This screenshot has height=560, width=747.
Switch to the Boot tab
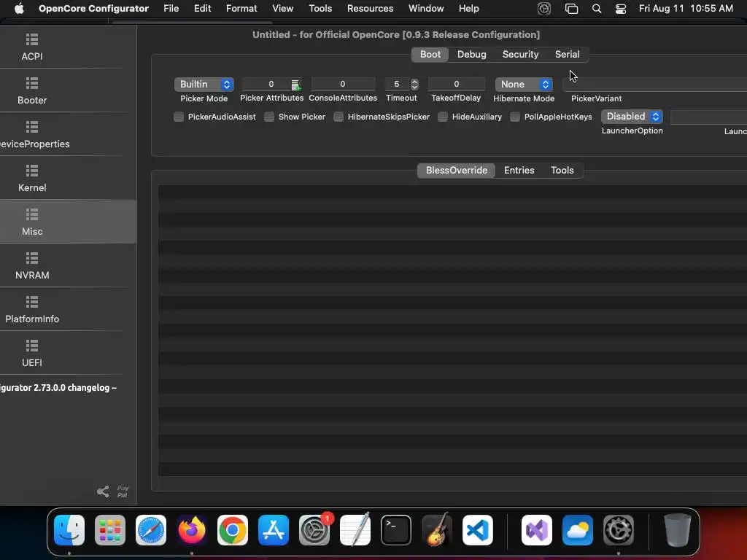[430, 54]
